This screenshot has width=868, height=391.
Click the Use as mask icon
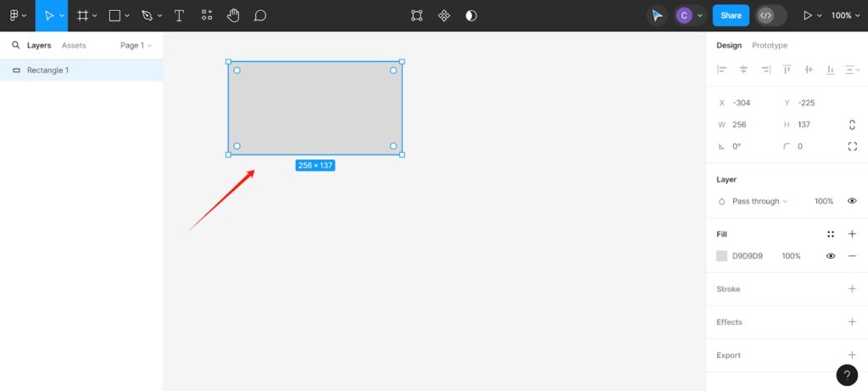(x=471, y=15)
